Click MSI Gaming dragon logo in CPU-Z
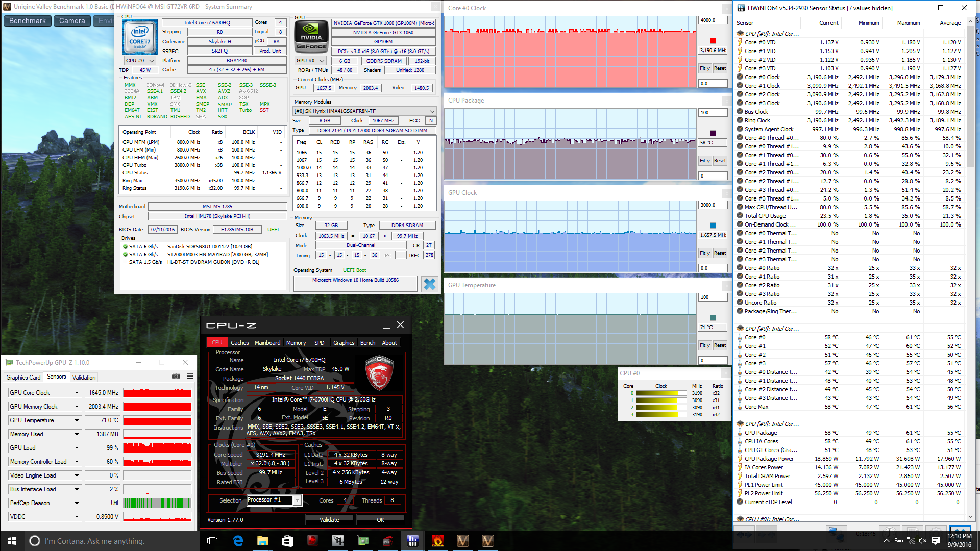Viewport: 980px width, 551px height. 379,374
